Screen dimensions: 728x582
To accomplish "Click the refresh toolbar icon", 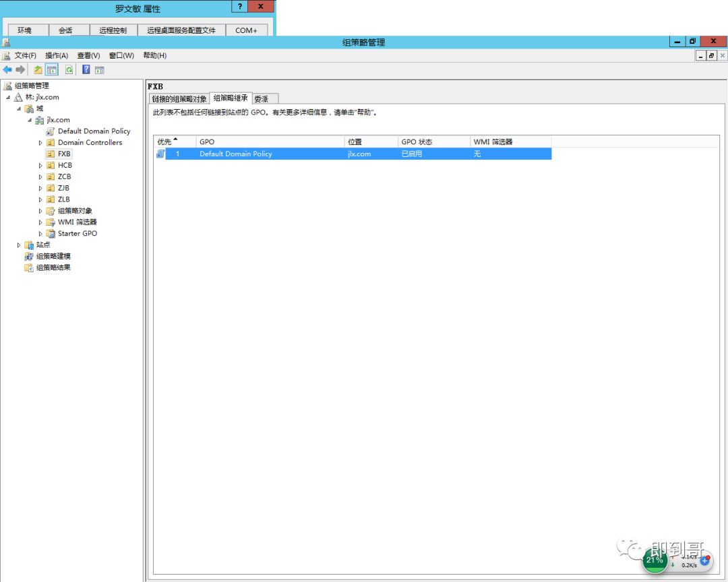I will tap(68, 69).
